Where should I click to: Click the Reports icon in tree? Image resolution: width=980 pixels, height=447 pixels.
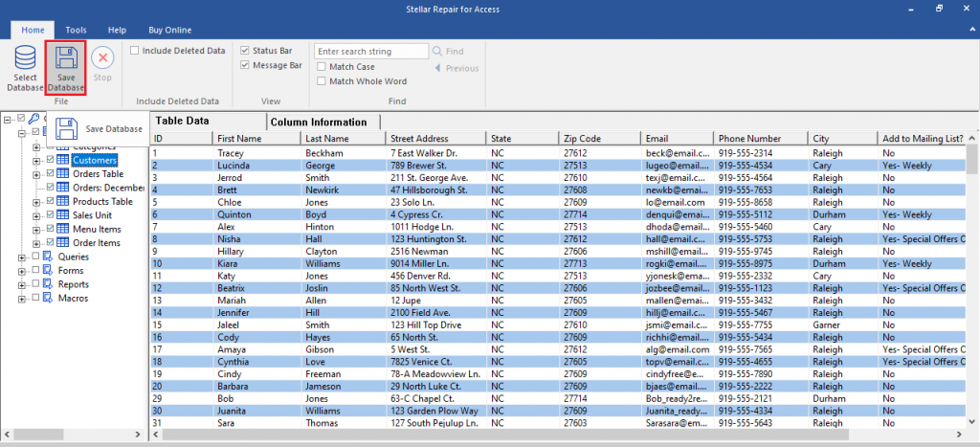[x=48, y=284]
